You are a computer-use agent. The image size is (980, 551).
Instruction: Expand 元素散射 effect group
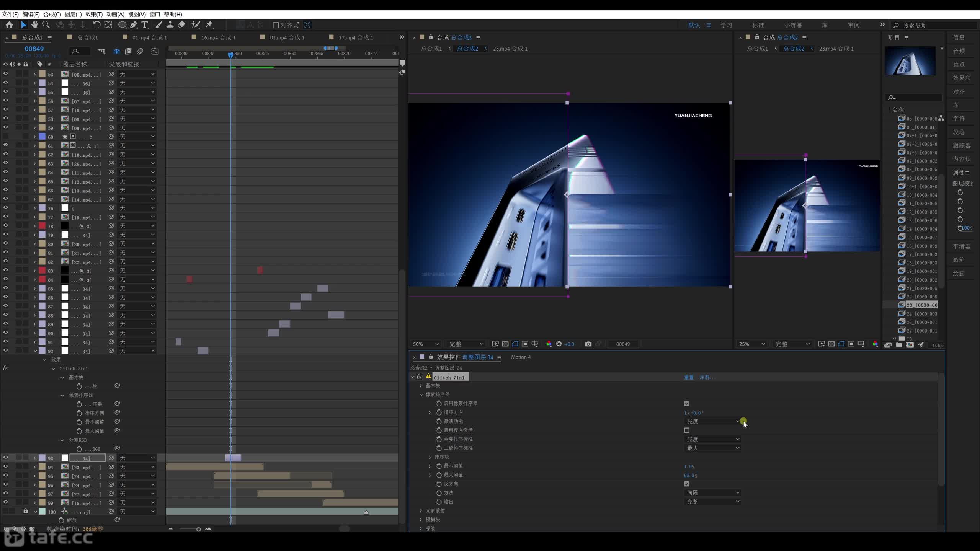pos(421,510)
